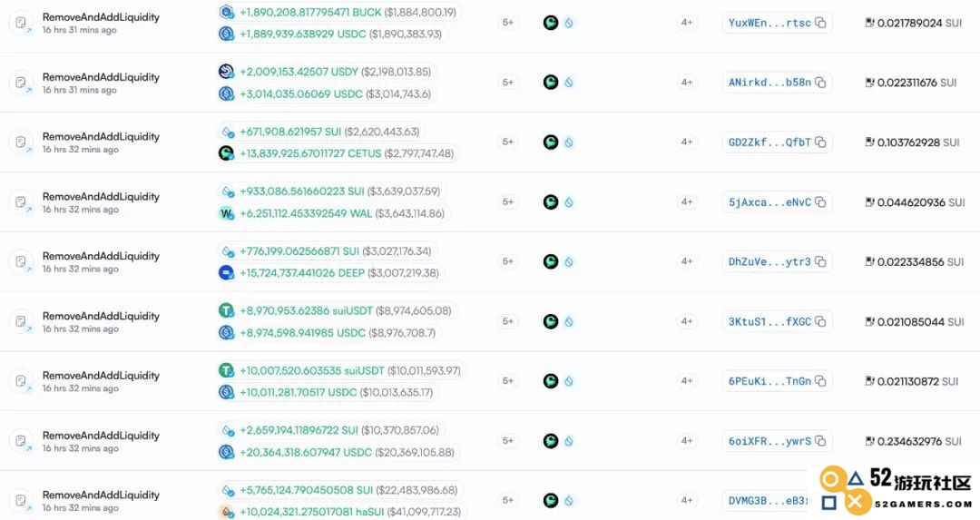Copy the ANirkd...b58n transaction digest

(820, 83)
